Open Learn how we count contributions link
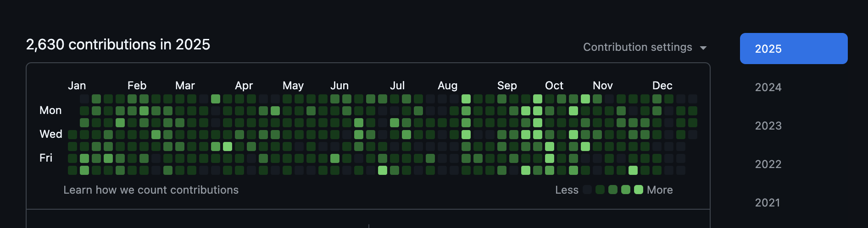Image resolution: width=868 pixels, height=228 pixels. [151, 190]
